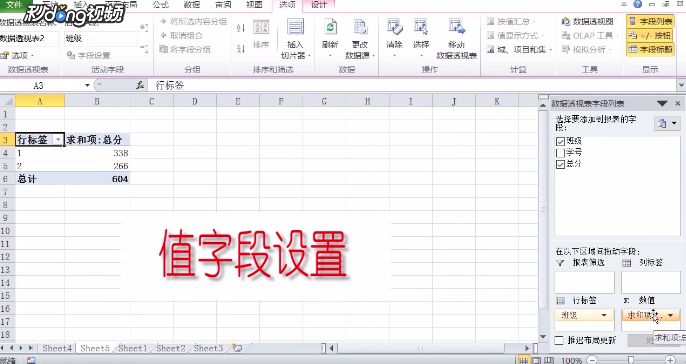Click the sort ascending A-Z icon
The height and width of the screenshot is (364, 686).
(241, 28)
